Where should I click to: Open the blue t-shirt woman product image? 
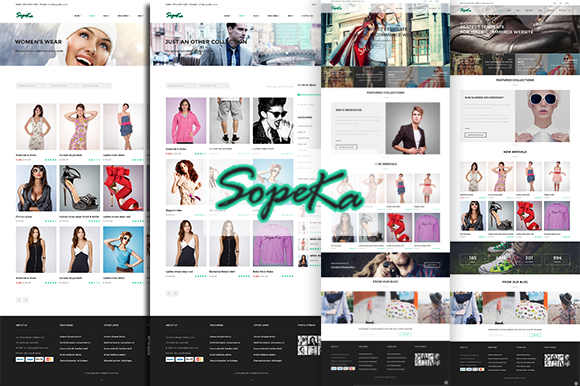pyautogui.click(x=123, y=250)
